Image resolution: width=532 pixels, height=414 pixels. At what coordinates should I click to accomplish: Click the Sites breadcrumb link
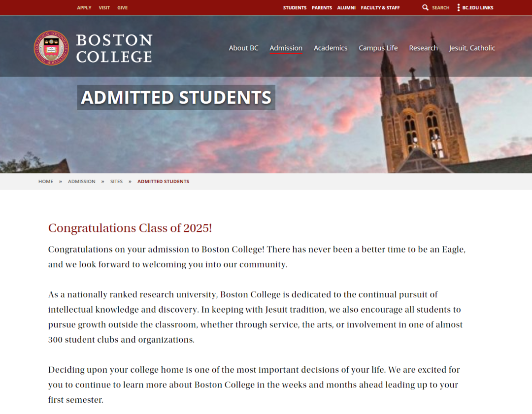coord(116,181)
